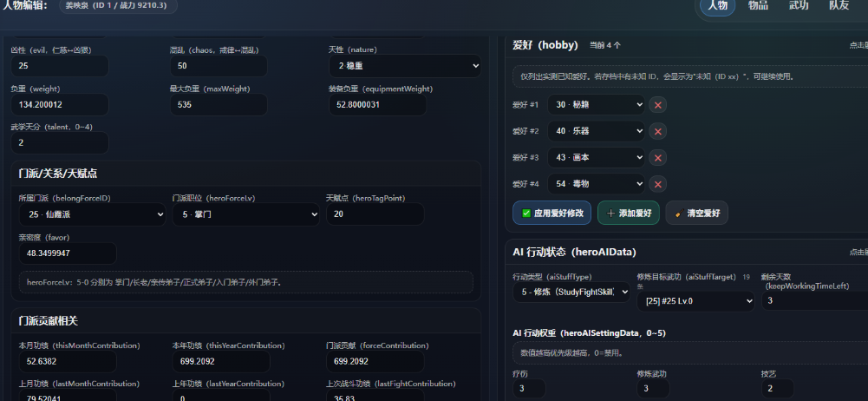868x401 pixels.
Task: Click the 上月功绩 lastMonthContribution field
Action: pos(68,394)
